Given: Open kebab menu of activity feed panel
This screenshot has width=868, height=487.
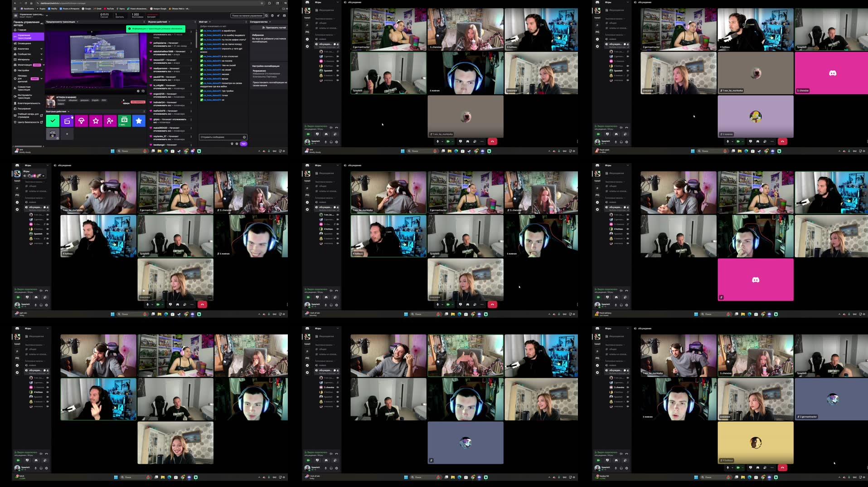Looking at the screenshot, I should coord(195,22).
